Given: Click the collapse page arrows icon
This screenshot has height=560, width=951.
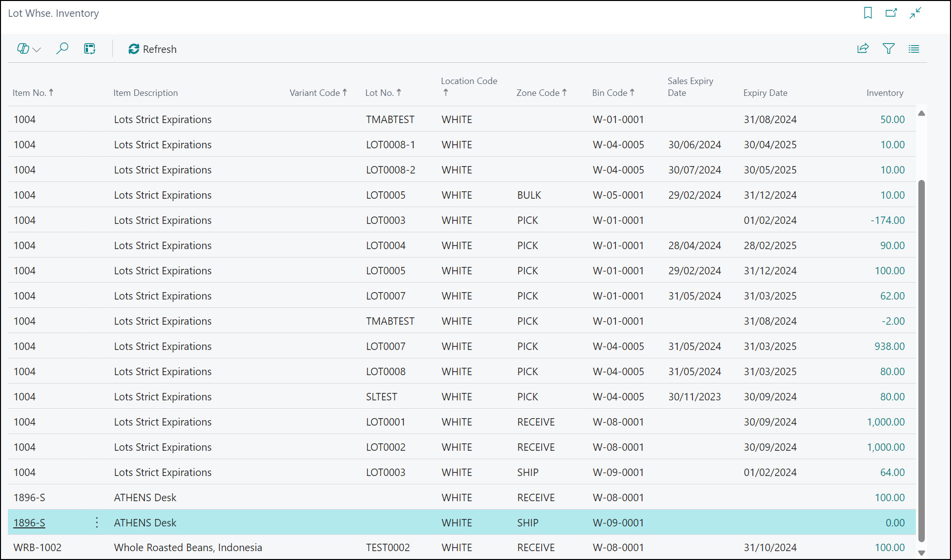Looking at the screenshot, I should point(915,13).
